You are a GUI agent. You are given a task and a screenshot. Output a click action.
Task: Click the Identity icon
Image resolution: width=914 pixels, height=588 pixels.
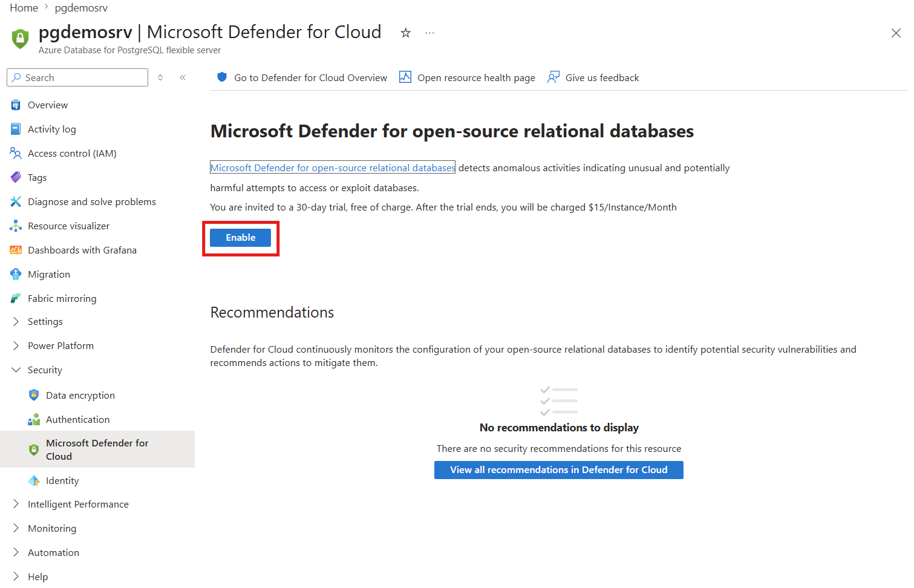tap(34, 481)
